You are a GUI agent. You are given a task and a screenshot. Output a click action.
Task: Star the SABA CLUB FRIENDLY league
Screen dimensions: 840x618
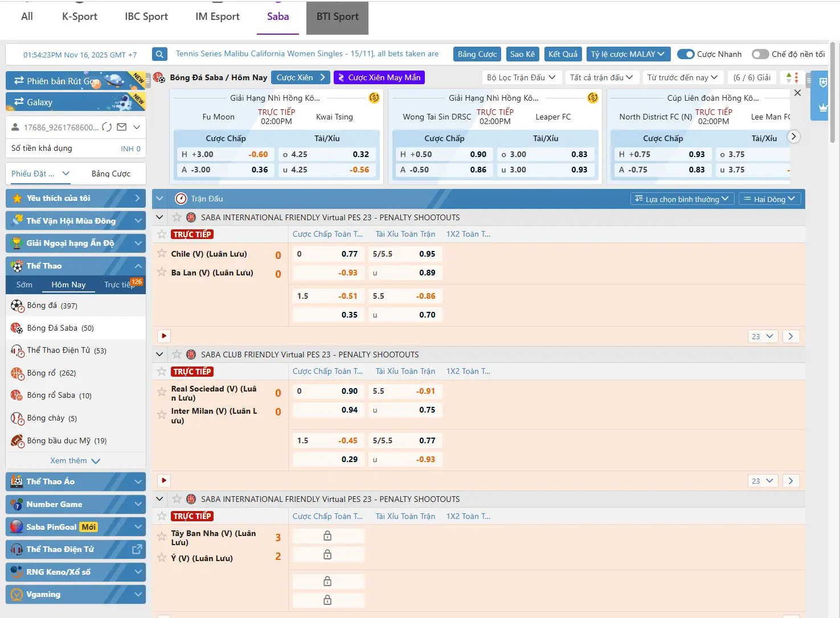177,355
